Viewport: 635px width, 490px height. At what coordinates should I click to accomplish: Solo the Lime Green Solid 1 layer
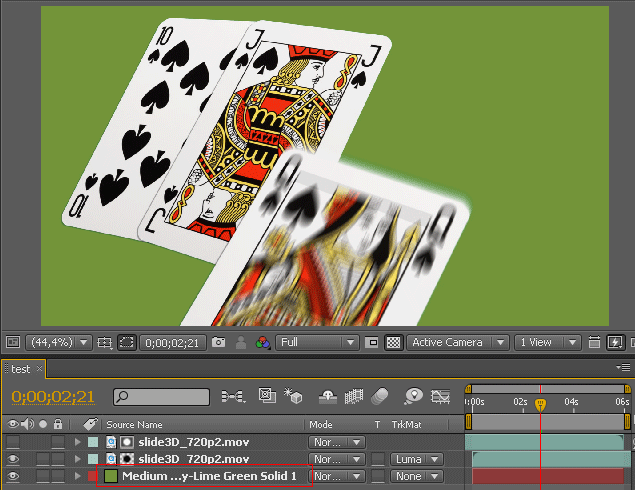(43, 476)
